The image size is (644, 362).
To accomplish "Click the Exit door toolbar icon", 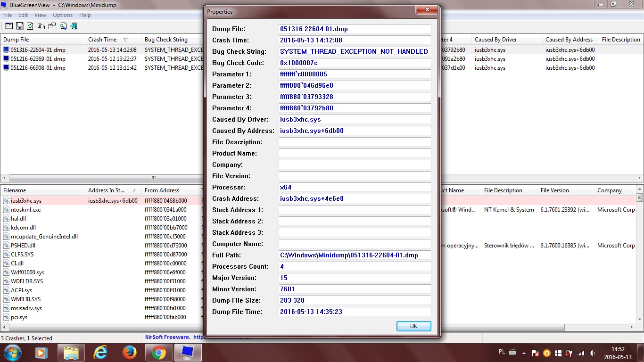I will [x=74, y=26].
